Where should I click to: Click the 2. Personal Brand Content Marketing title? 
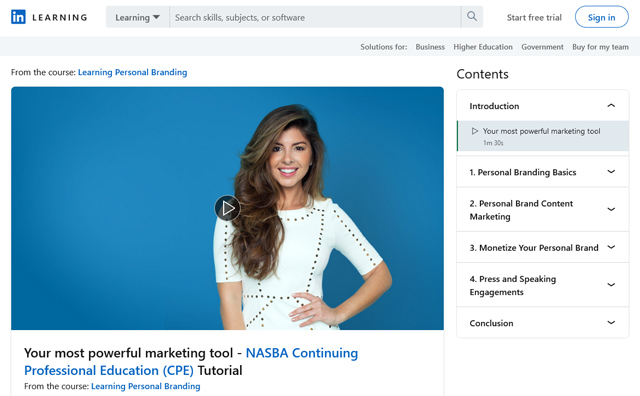(x=521, y=210)
